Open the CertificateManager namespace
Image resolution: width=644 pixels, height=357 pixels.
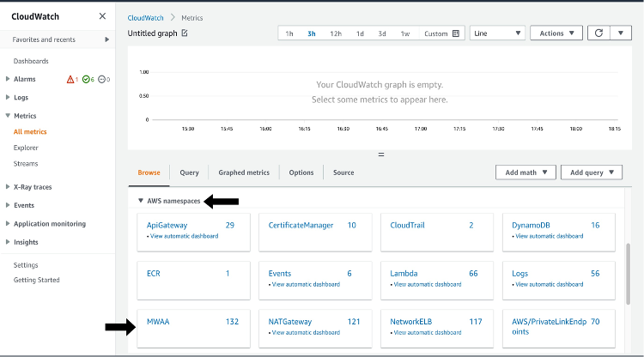click(x=301, y=225)
